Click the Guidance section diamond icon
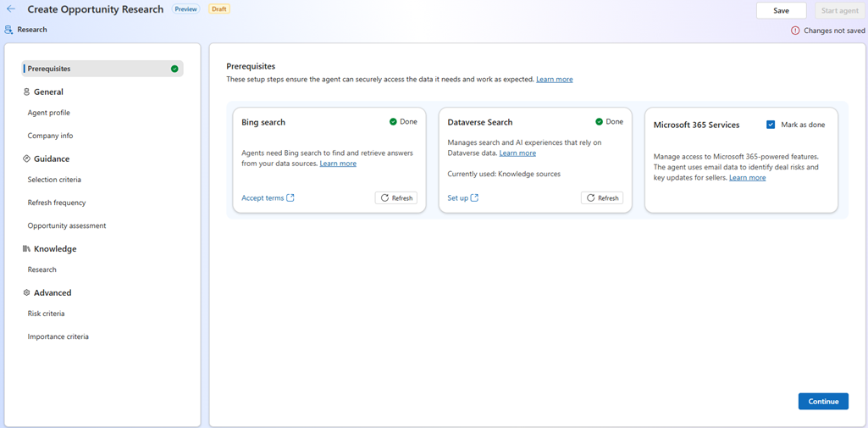868x428 pixels. [26, 158]
